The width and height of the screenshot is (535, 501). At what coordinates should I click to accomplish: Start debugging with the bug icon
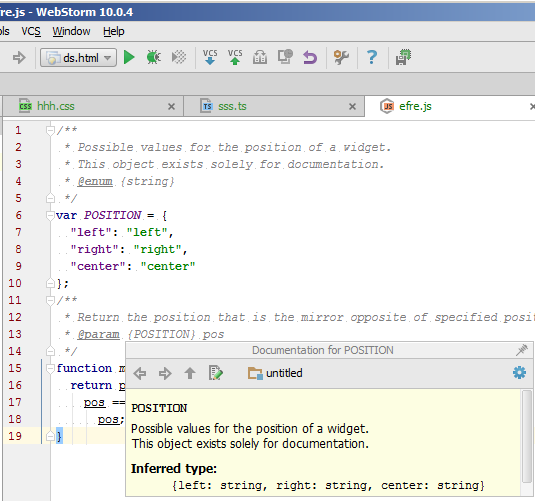pyautogui.click(x=154, y=57)
